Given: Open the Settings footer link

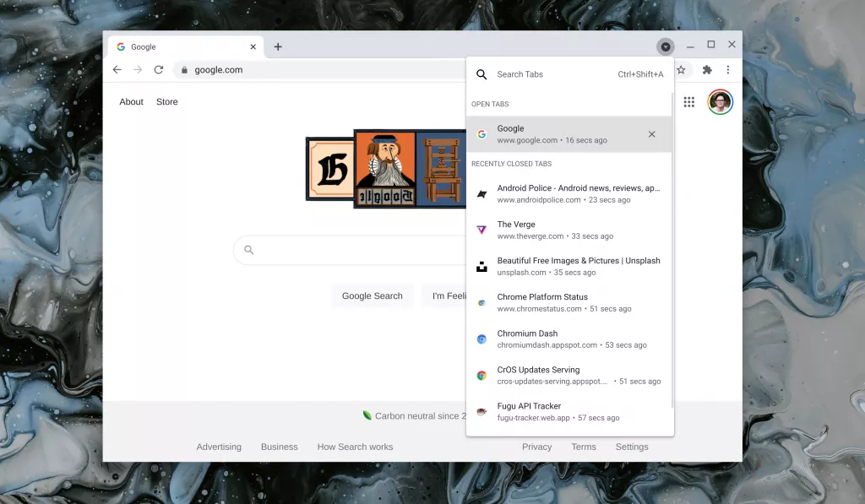Looking at the screenshot, I should tap(631, 447).
